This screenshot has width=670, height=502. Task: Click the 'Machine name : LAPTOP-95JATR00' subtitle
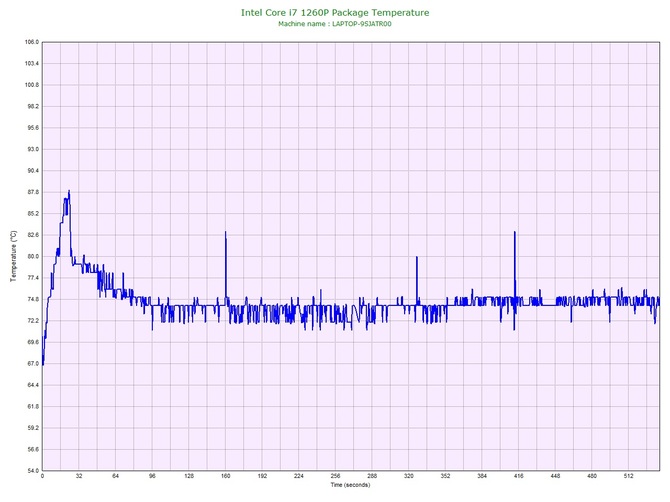[x=335, y=24]
